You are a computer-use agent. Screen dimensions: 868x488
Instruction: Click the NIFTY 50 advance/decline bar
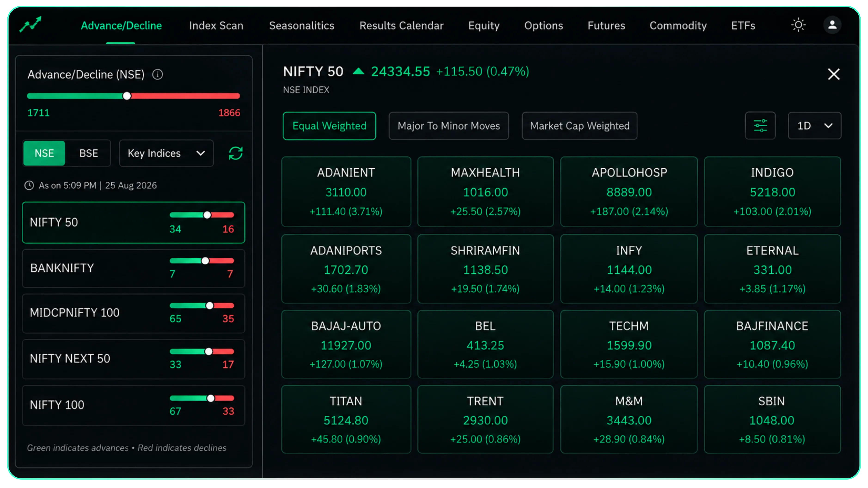[x=202, y=215]
